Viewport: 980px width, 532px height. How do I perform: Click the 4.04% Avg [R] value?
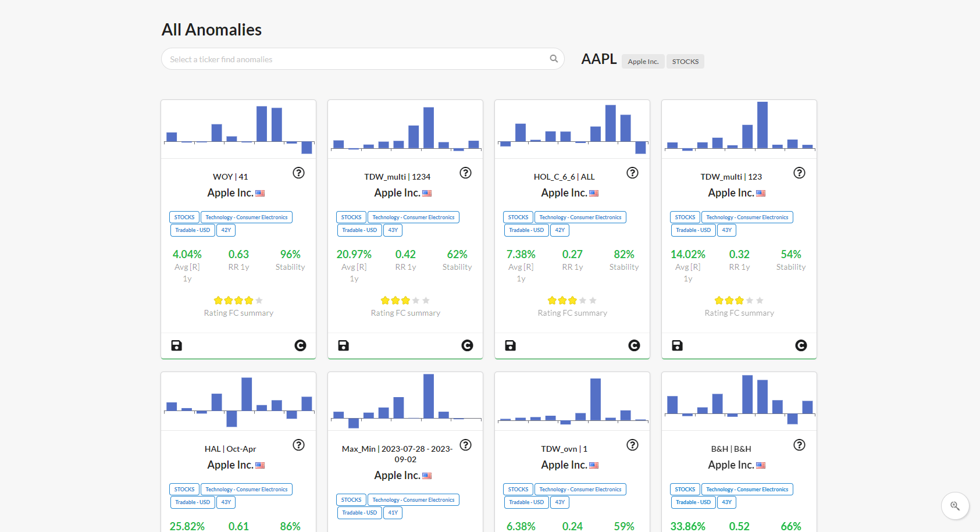(x=187, y=254)
